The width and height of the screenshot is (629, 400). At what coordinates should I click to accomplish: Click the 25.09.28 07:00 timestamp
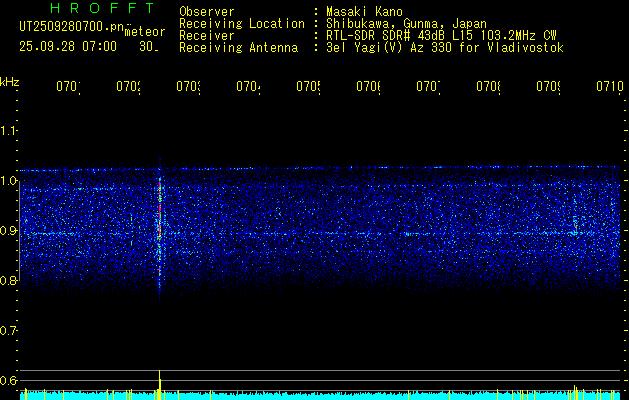coord(68,46)
